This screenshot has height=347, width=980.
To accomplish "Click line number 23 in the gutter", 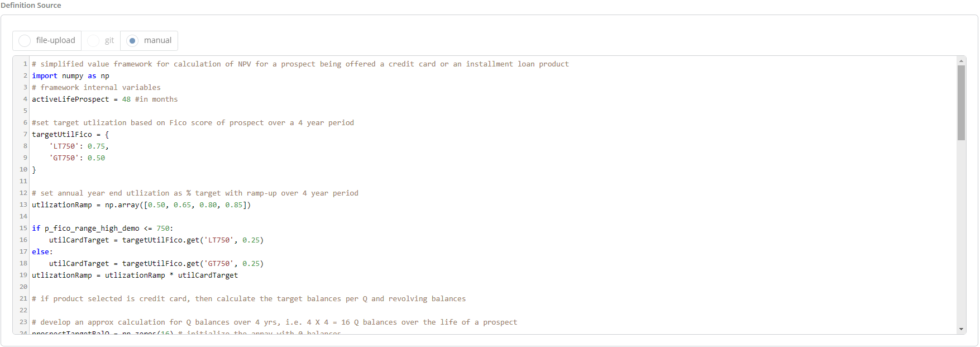I will [x=23, y=322].
